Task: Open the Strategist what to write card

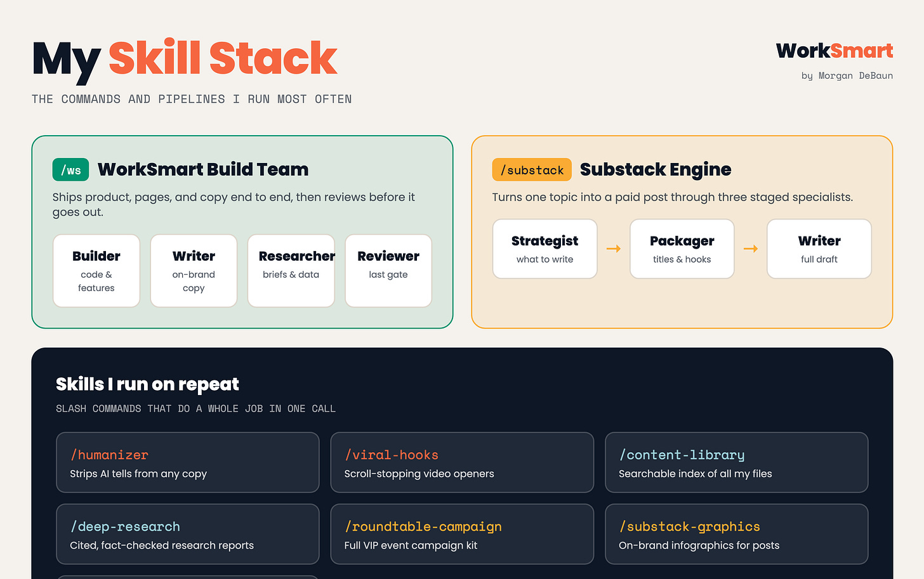Action: click(545, 249)
